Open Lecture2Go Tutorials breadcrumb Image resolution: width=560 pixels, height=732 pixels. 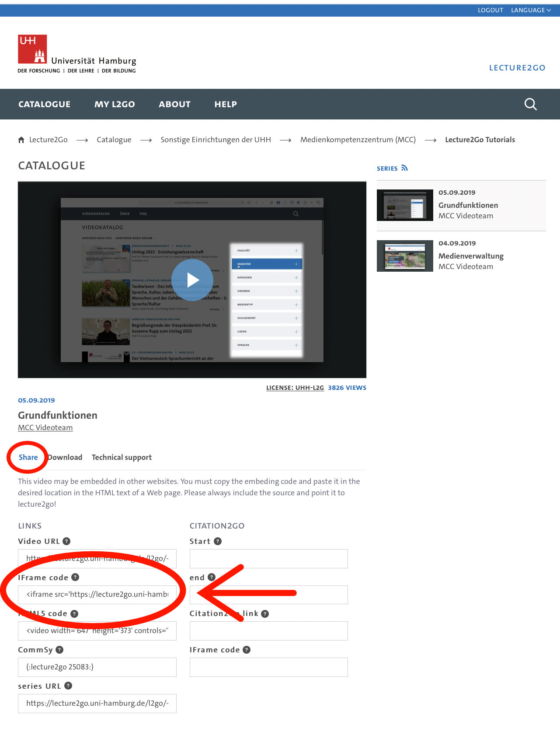[x=480, y=140]
